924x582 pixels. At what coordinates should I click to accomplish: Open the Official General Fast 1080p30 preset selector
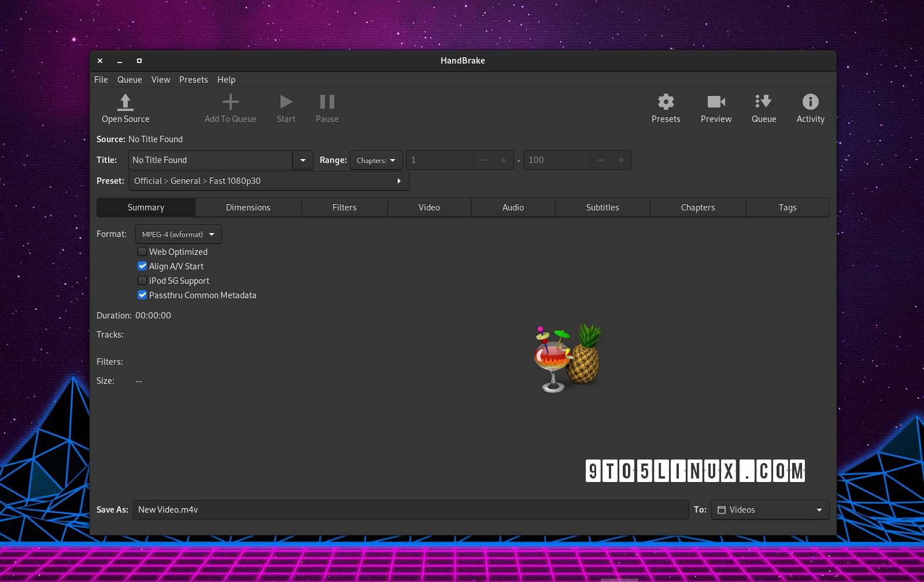268,181
